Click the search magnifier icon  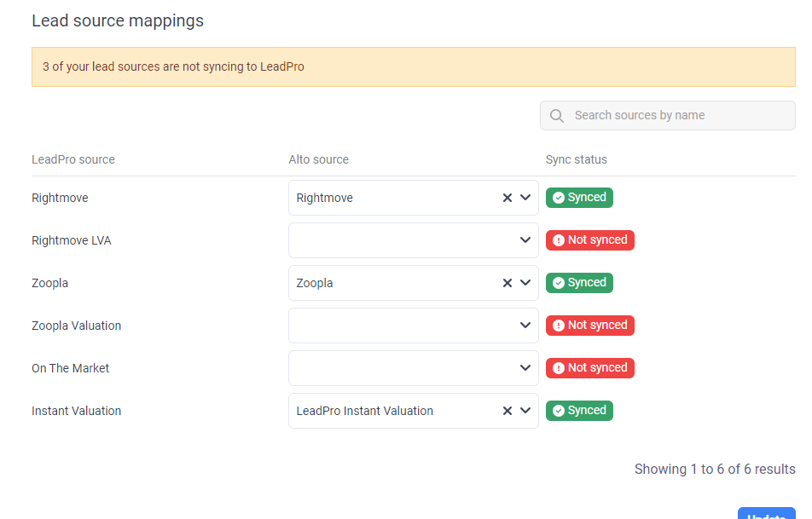coord(557,116)
